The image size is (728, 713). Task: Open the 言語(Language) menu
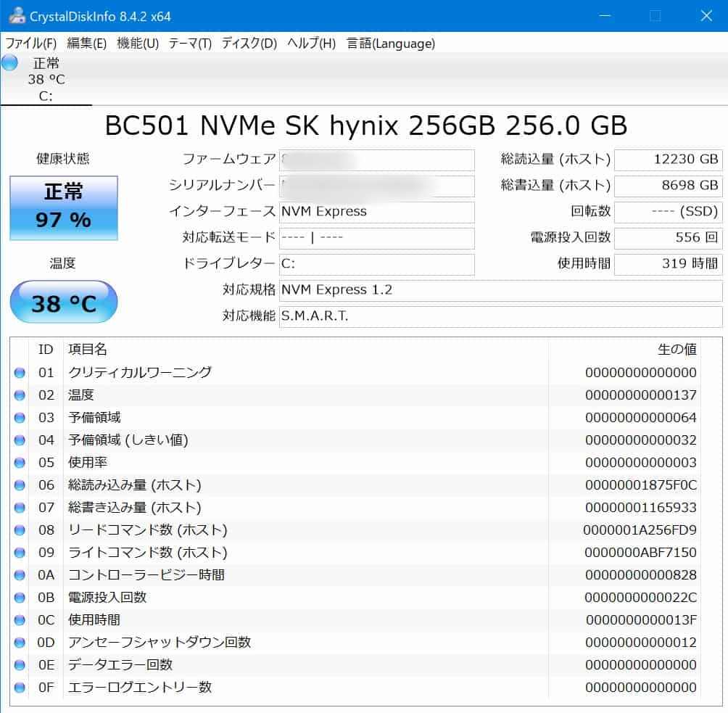(x=391, y=44)
